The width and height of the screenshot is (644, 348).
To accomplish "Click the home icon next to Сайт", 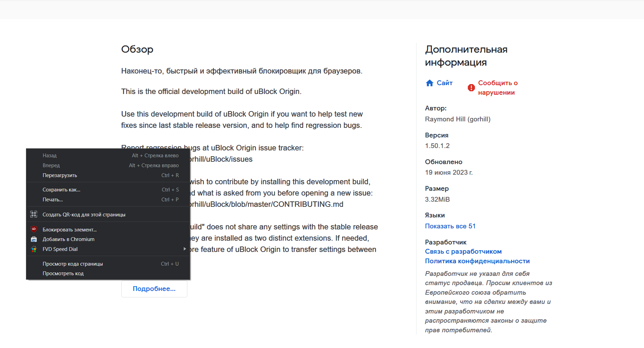I will click(430, 83).
